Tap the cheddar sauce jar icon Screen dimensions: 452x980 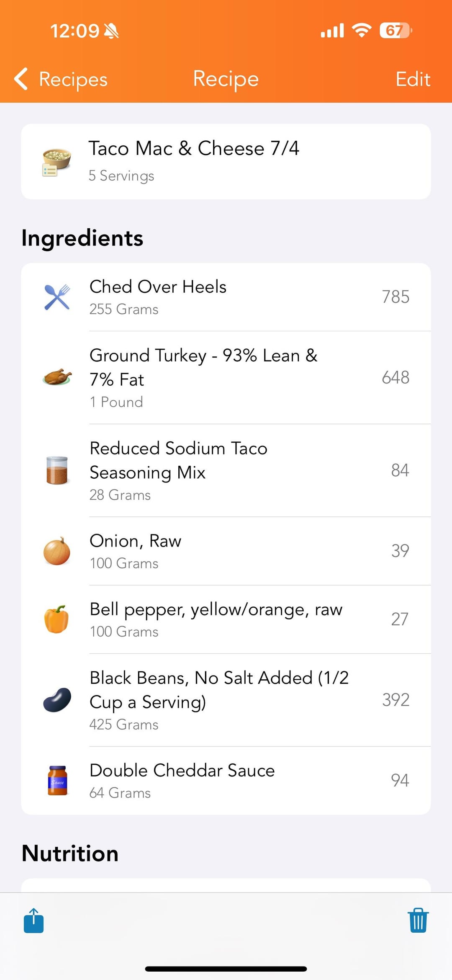pos(57,780)
